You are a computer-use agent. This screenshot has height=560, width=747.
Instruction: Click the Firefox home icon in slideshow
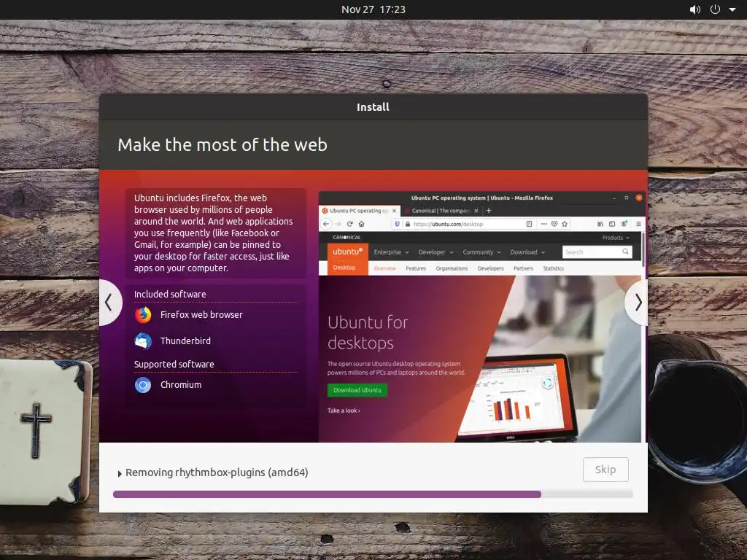pyautogui.click(x=362, y=224)
